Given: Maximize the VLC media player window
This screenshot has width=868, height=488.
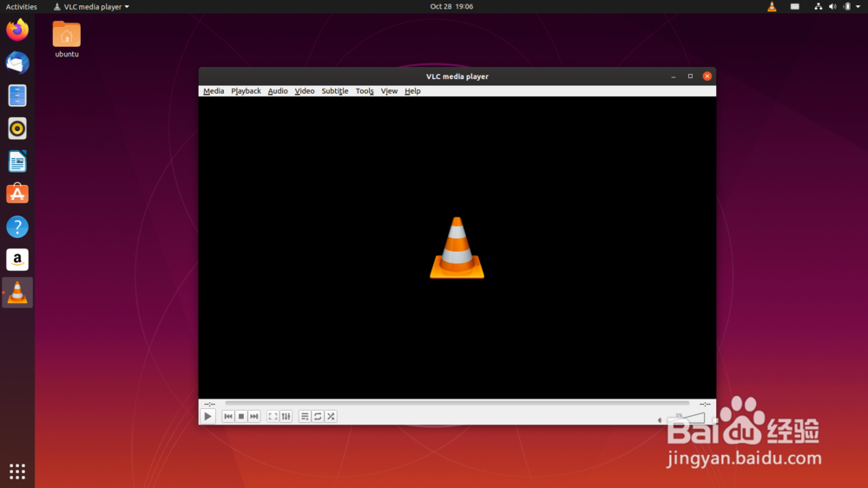Looking at the screenshot, I should pyautogui.click(x=690, y=76).
